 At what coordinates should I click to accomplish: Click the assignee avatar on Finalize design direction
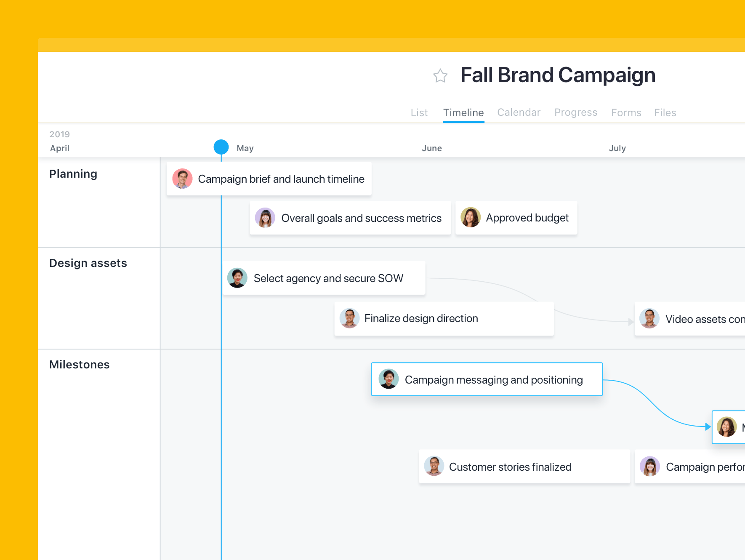tap(349, 318)
